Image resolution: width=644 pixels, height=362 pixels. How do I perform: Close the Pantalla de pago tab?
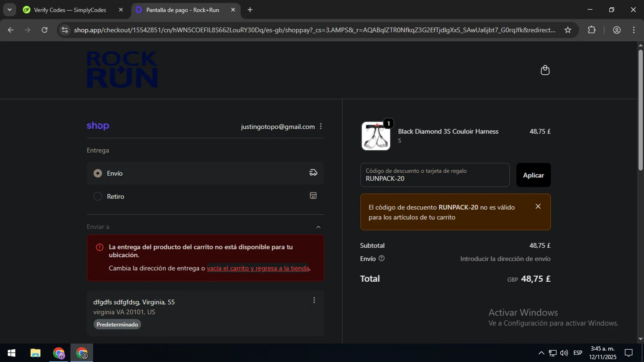click(233, 10)
